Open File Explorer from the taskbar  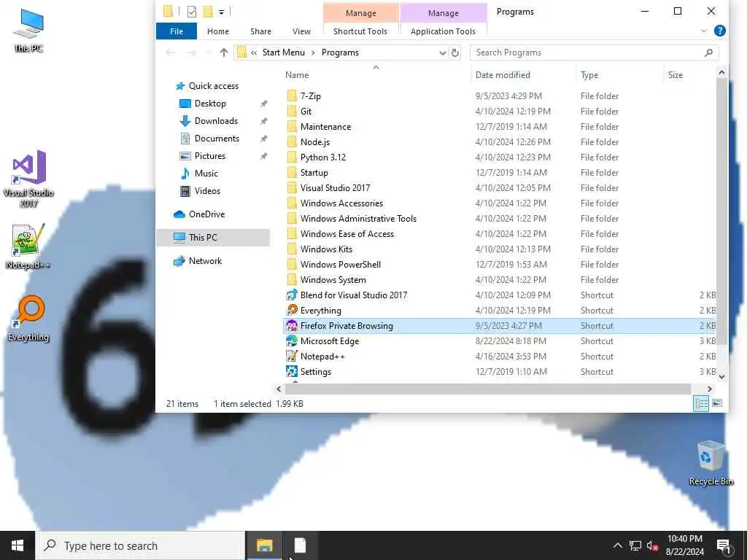coord(264,545)
